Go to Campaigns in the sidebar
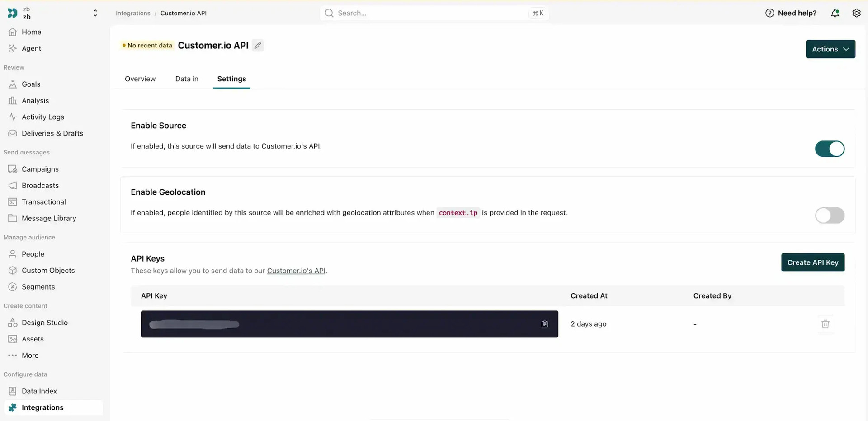This screenshot has height=421, width=868. coord(53,169)
